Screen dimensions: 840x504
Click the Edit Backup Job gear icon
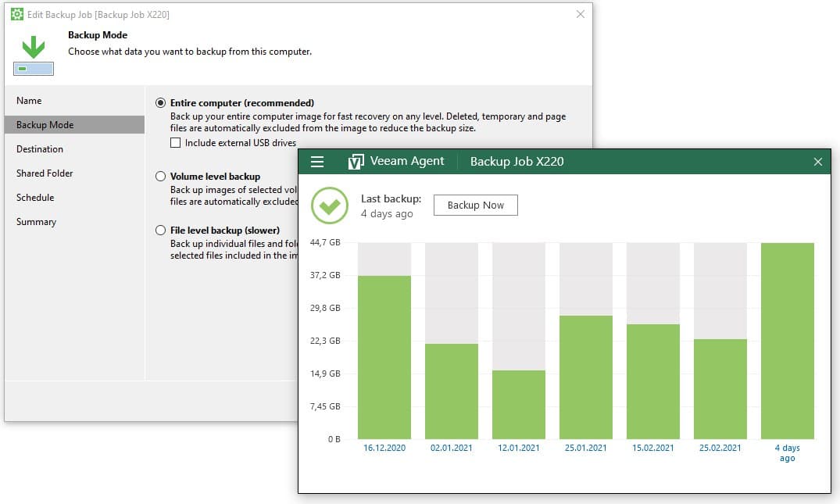pyautogui.click(x=16, y=14)
